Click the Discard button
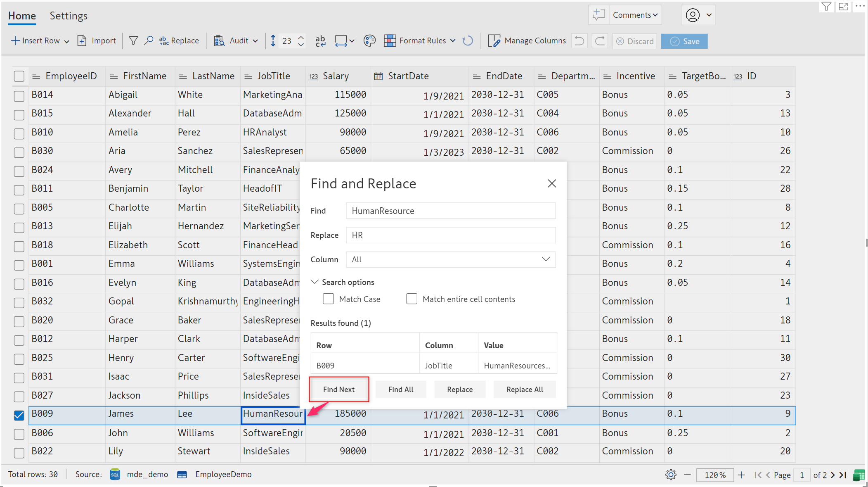 click(x=635, y=41)
